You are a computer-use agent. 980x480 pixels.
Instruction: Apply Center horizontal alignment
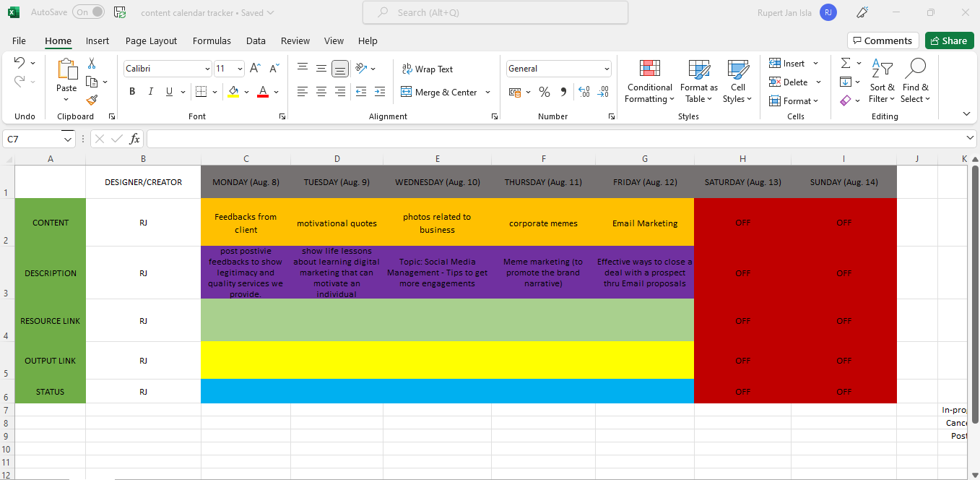(x=321, y=92)
